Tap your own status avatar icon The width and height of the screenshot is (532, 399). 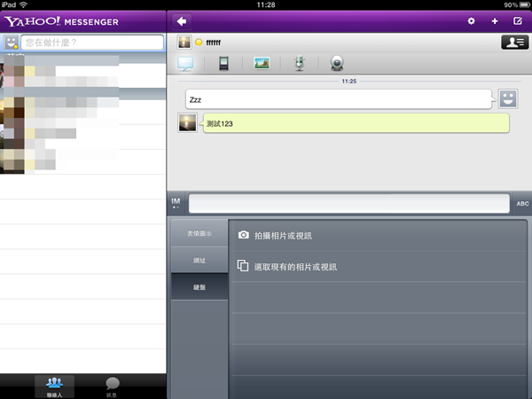pos(11,43)
